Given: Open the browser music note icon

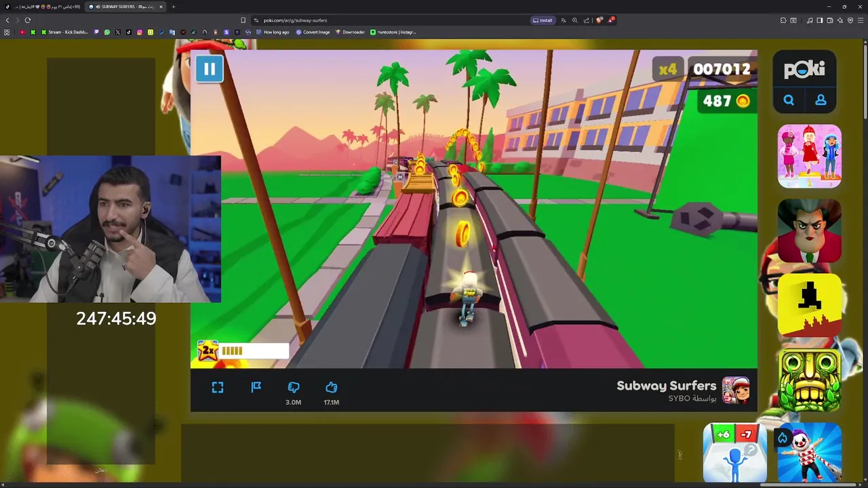Looking at the screenshot, I should 810,20.
